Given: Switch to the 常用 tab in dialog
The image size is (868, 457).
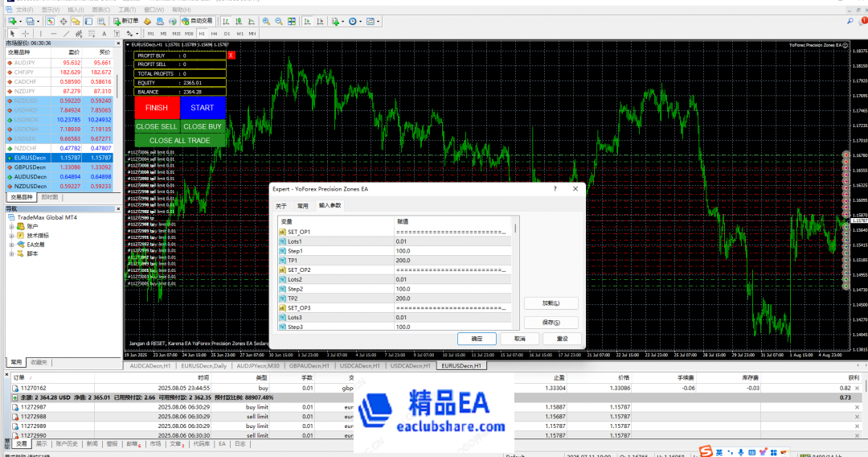Looking at the screenshot, I should [x=303, y=205].
